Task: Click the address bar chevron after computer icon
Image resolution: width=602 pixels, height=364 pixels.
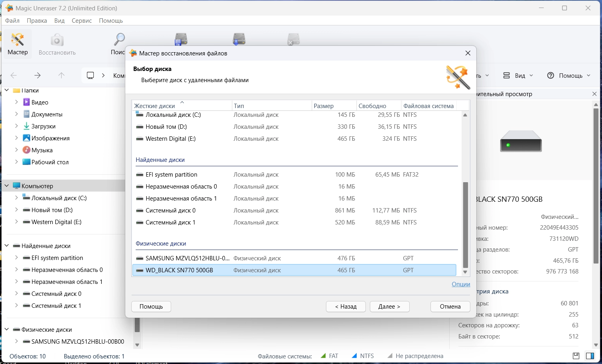Action: click(x=103, y=75)
